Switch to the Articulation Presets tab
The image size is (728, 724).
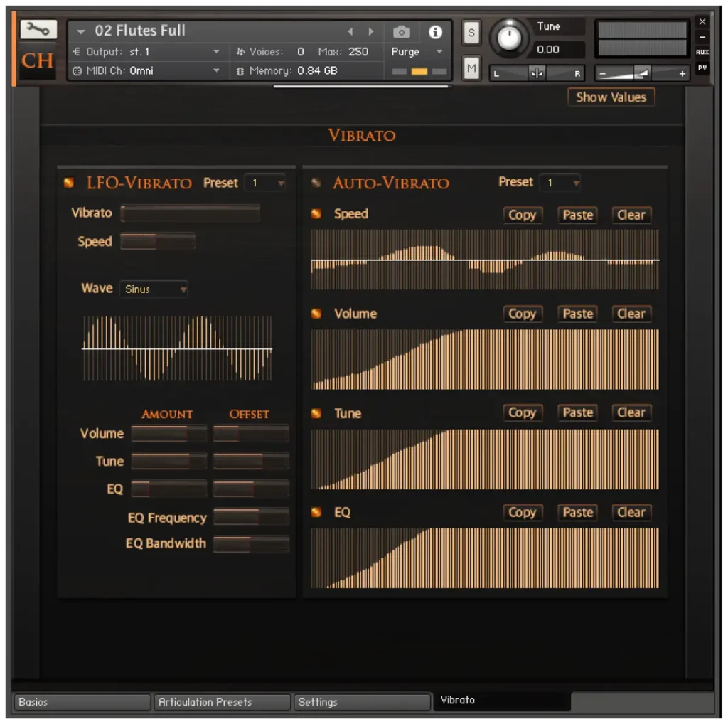coord(222,702)
